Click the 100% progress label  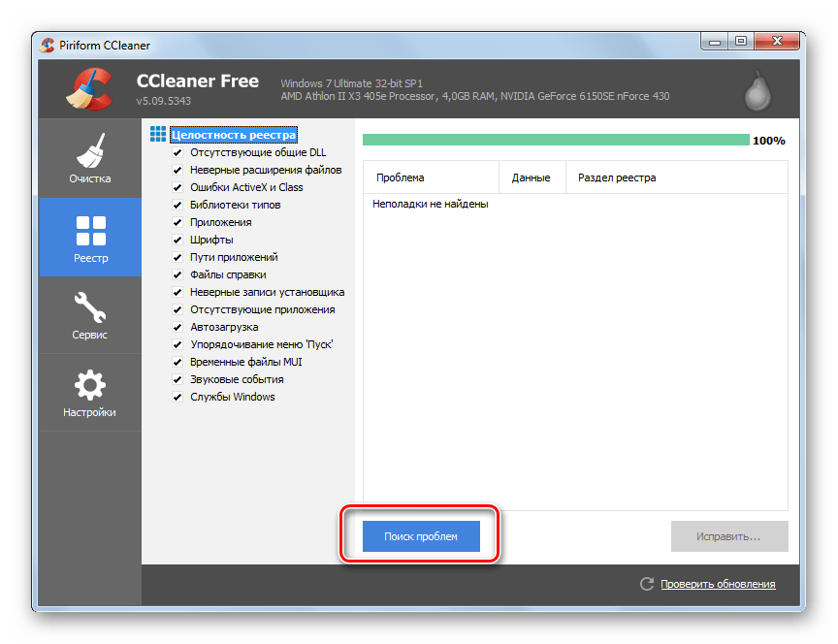(x=768, y=141)
